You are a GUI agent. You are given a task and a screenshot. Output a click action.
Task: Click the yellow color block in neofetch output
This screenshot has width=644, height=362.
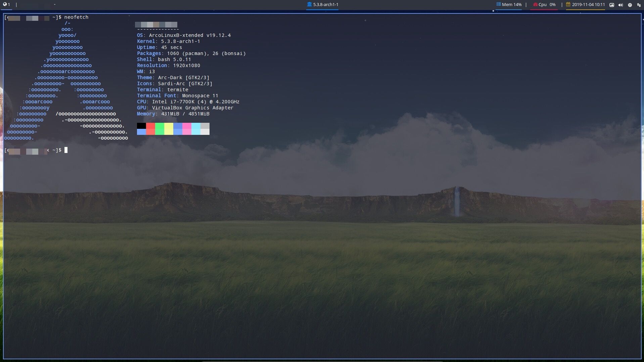(x=169, y=129)
